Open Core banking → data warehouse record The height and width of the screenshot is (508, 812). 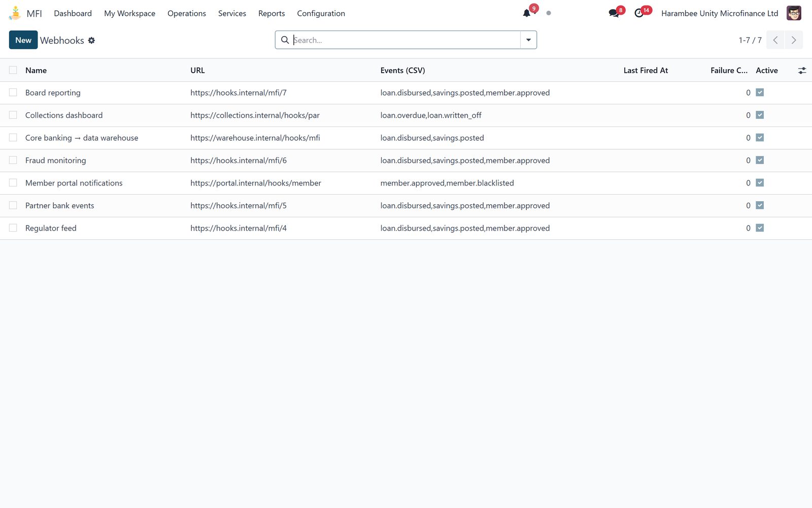pos(82,138)
